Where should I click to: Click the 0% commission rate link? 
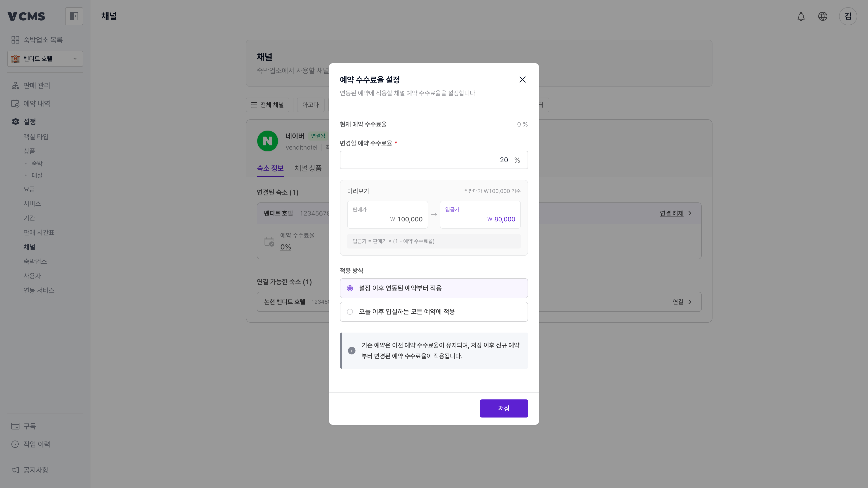point(286,247)
